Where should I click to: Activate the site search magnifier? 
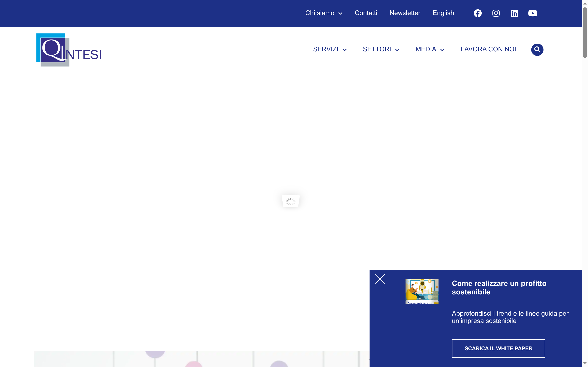tap(537, 50)
